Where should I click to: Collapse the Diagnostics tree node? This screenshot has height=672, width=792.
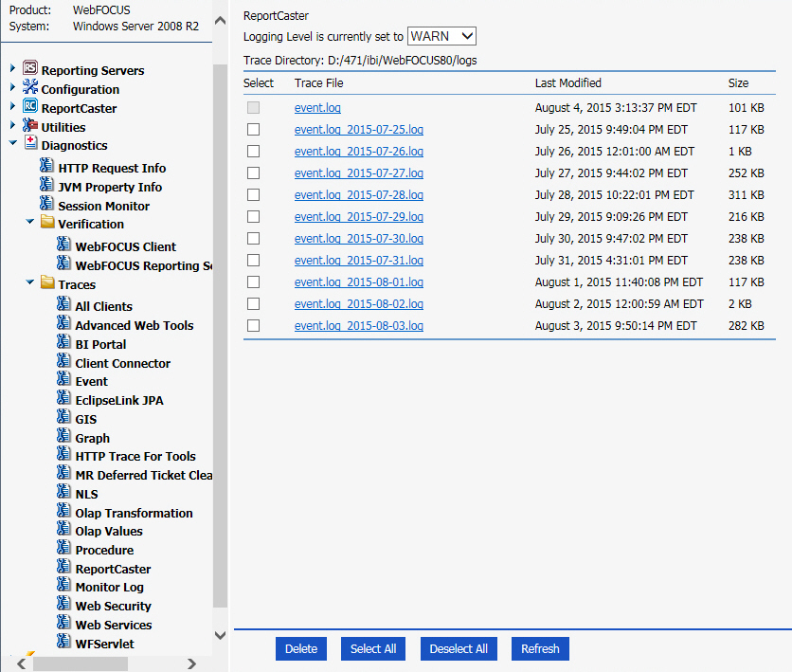13,143
